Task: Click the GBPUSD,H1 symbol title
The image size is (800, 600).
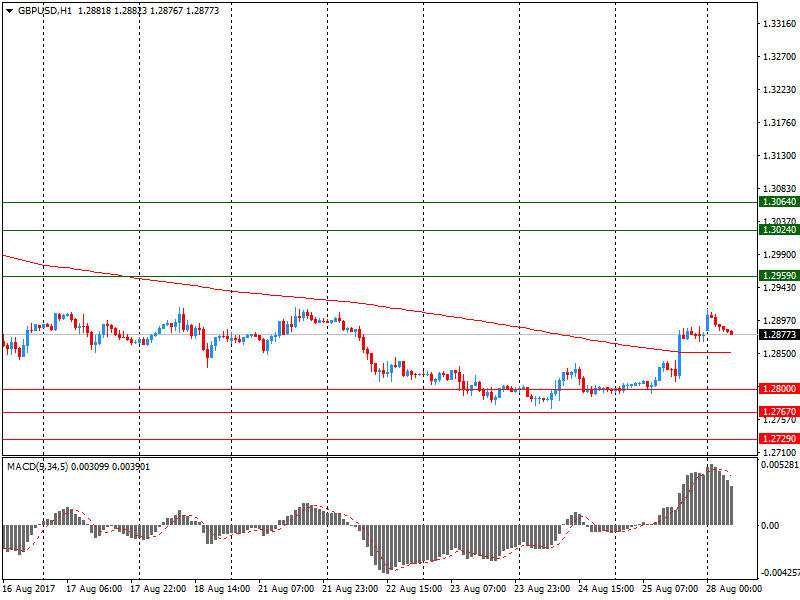Action: pyautogui.click(x=45, y=11)
